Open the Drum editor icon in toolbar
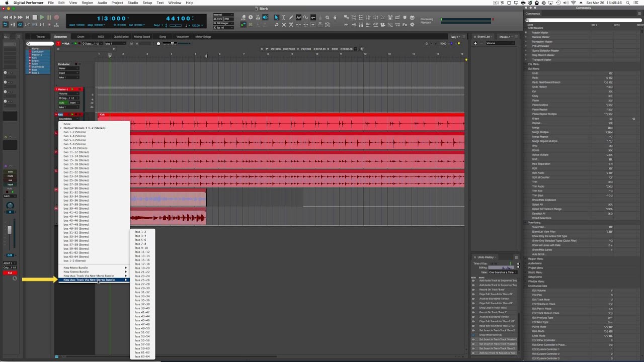Screen dimensions: 644x362 click(x=390, y=17)
